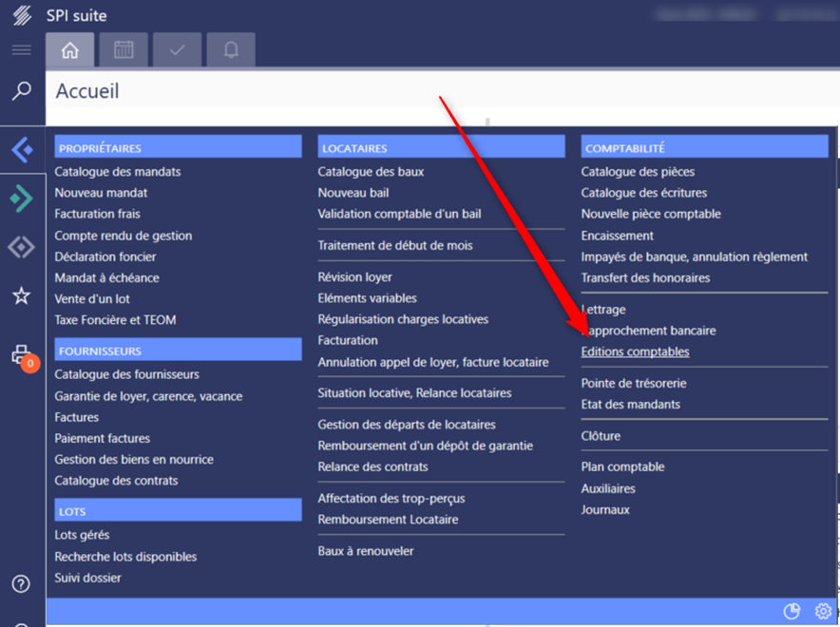Click Encaissement
Image resolution: width=840 pixels, height=627 pixels.
(617, 236)
